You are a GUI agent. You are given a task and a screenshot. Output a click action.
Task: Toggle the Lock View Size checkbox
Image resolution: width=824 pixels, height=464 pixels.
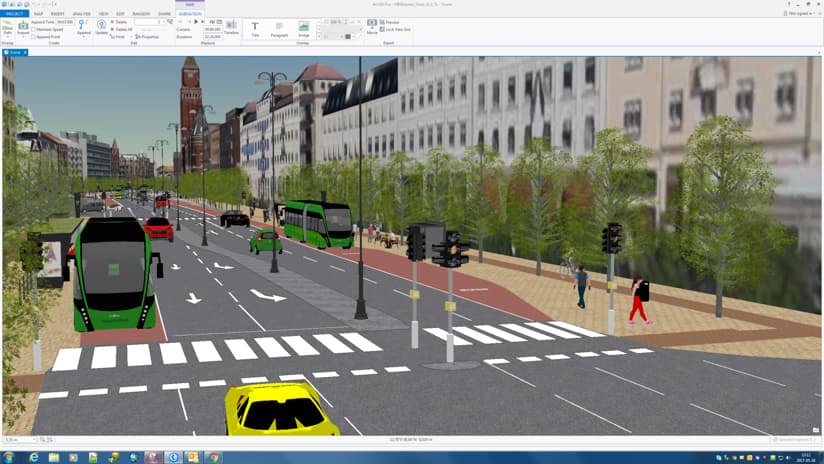click(382, 29)
